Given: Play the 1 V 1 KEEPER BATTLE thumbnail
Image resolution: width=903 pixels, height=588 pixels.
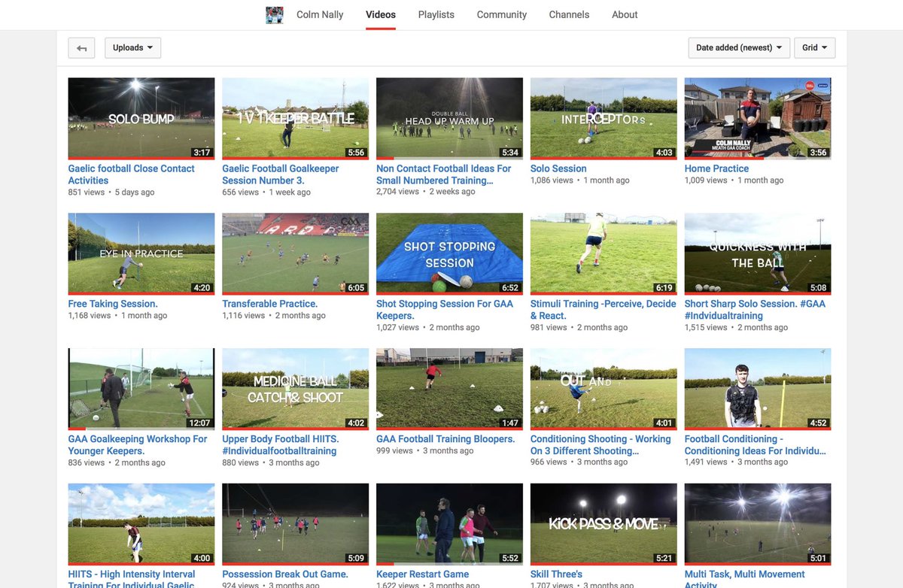Looking at the screenshot, I should click(296, 119).
